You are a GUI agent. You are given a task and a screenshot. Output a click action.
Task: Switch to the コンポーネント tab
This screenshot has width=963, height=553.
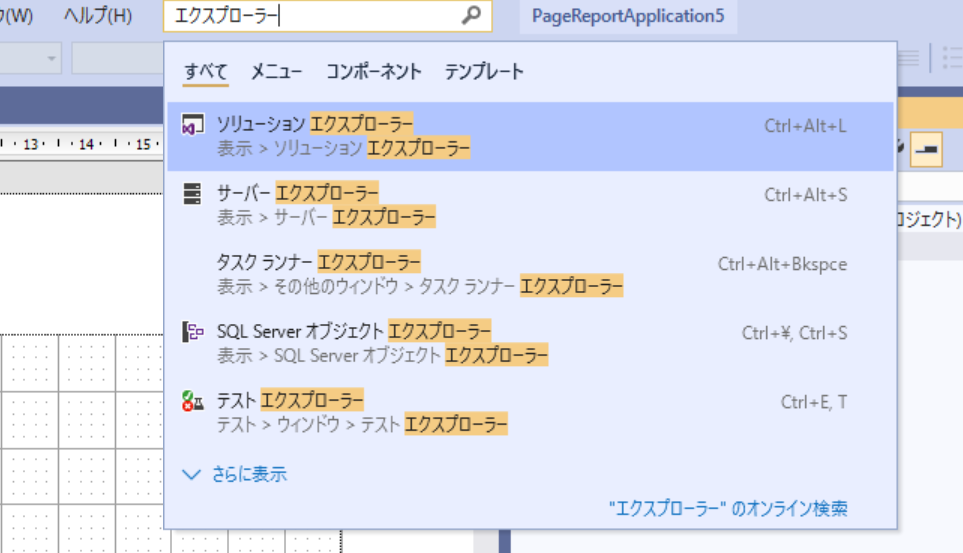(373, 72)
